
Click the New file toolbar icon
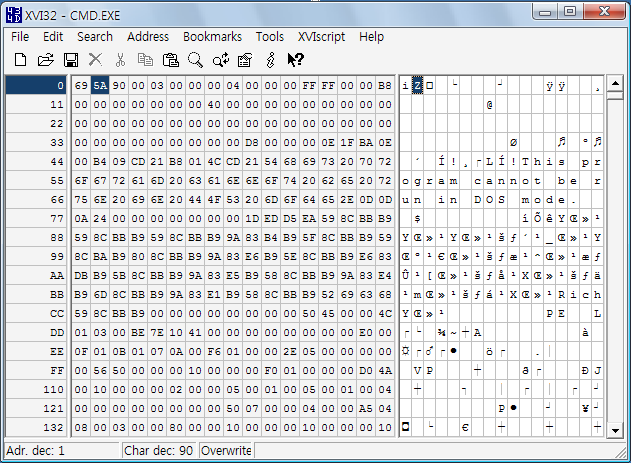click(20, 60)
